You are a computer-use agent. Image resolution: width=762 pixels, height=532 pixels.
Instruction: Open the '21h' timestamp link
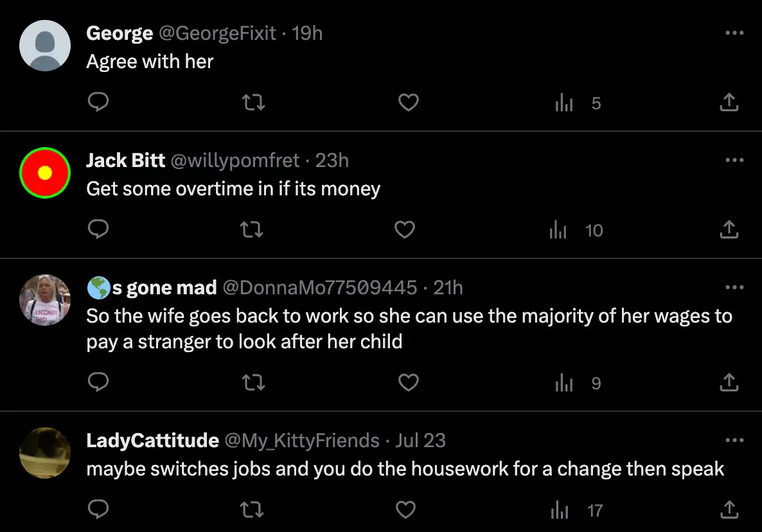click(x=448, y=288)
